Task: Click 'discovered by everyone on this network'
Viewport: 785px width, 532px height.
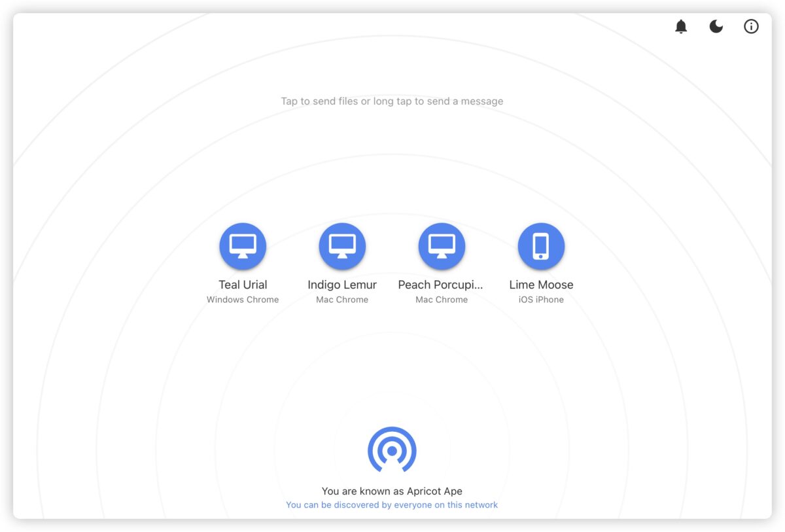Action: click(x=392, y=505)
